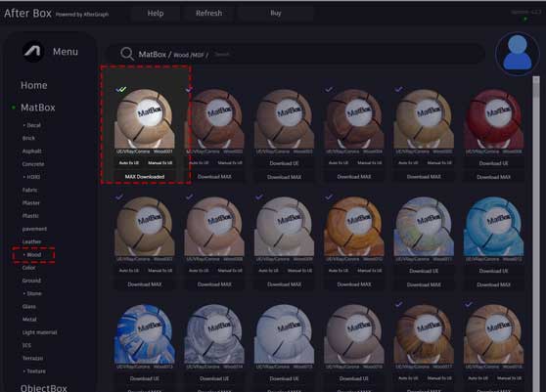Image resolution: width=546 pixels, height=392 pixels.
Task: Select the Decal category
Action: point(33,125)
